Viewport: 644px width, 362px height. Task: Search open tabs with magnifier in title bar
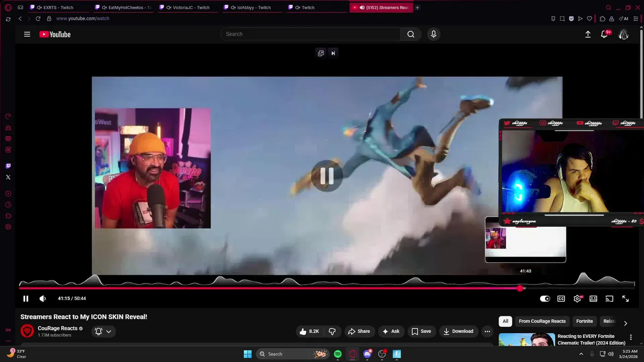click(608, 8)
